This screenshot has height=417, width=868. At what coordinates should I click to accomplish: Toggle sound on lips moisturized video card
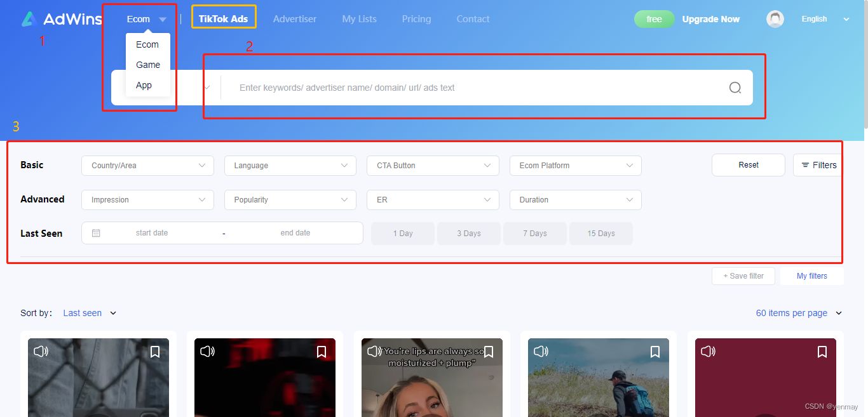[x=374, y=351]
